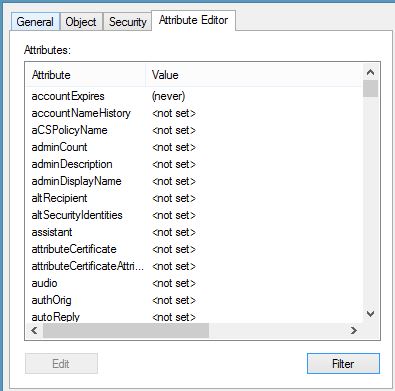This screenshot has width=395, height=391.
Task: Click the grayed-out Edit button
Action: click(x=61, y=363)
